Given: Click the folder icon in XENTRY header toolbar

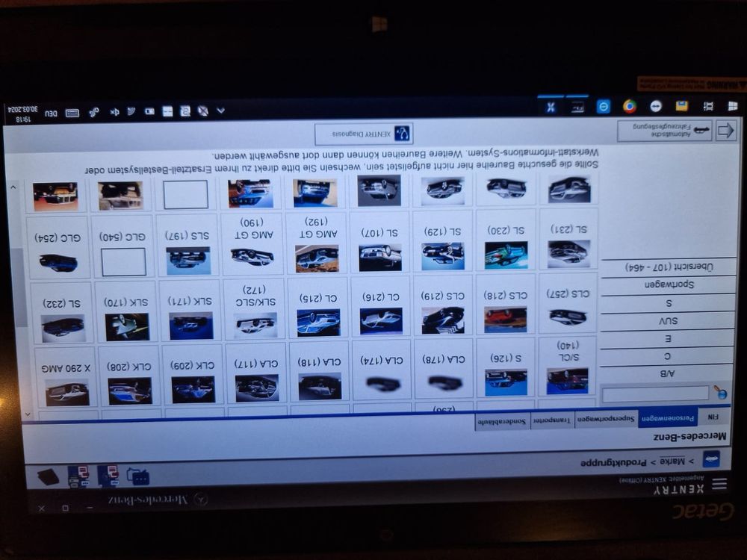Looking at the screenshot, I should (138, 476).
